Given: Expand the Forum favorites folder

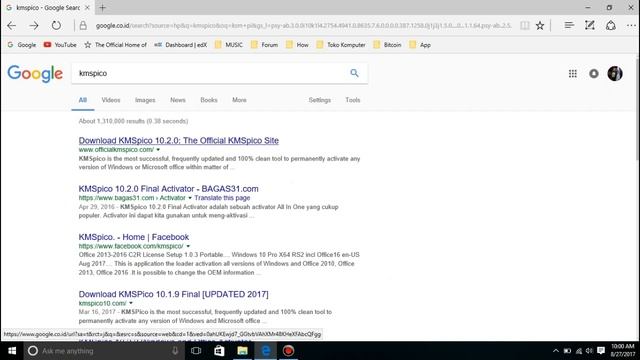Looking at the screenshot, I should pyautogui.click(x=264, y=45).
